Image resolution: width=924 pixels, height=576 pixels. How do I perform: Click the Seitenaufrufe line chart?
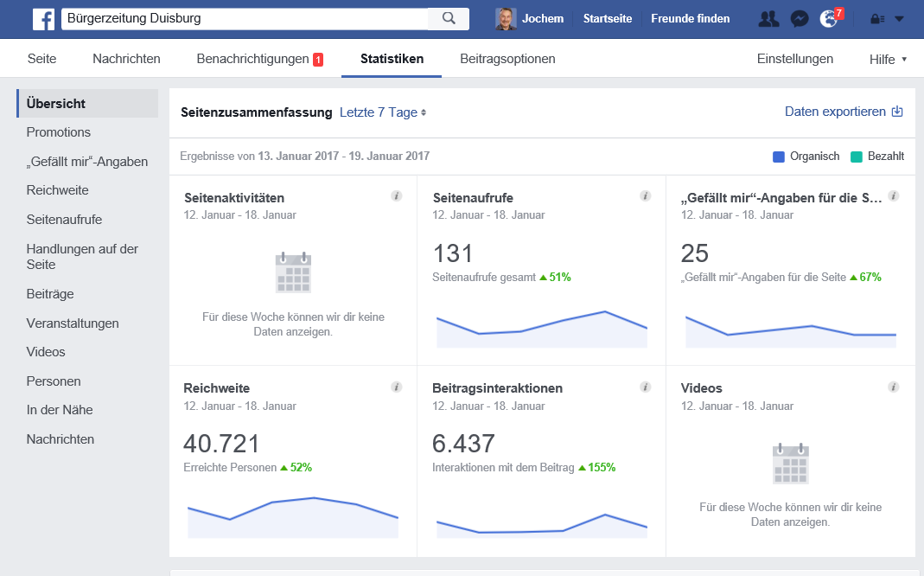tap(542, 329)
